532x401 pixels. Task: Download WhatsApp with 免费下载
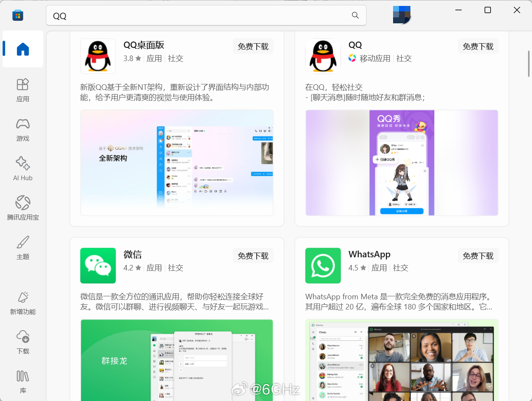click(x=478, y=256)
